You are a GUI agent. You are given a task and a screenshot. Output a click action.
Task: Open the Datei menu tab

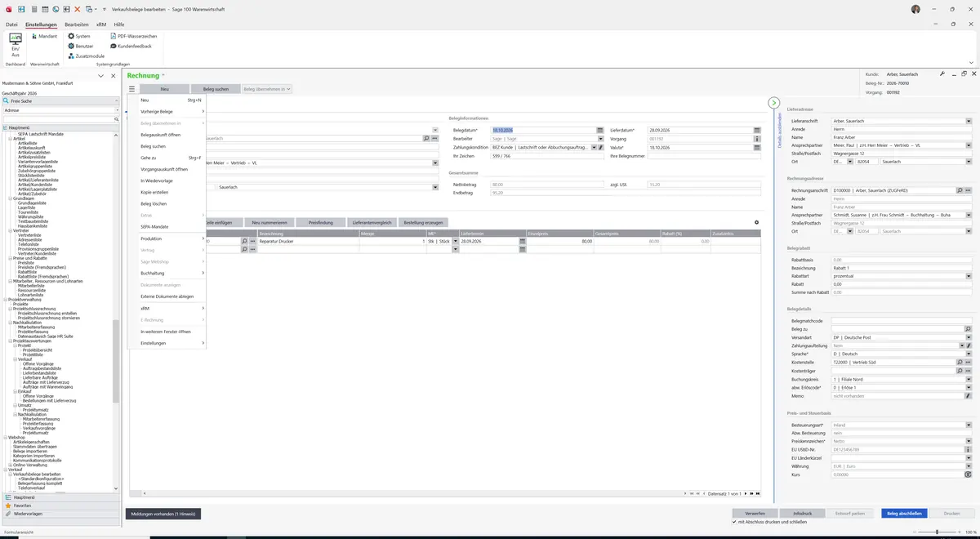11,25
